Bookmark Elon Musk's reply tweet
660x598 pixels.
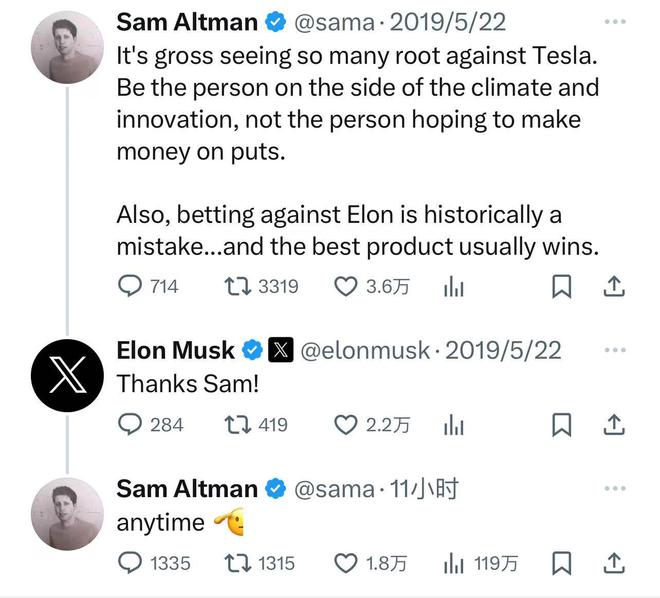[562, 425]
